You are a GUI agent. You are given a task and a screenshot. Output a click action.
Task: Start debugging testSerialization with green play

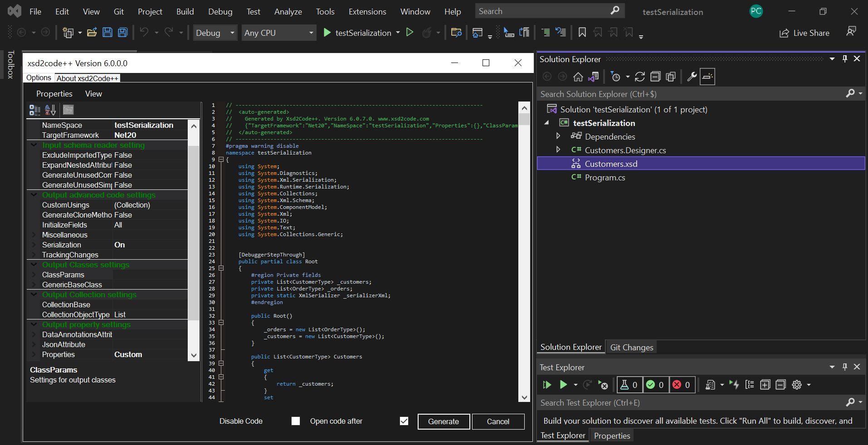pyautogui.click(x=327, y=33)
